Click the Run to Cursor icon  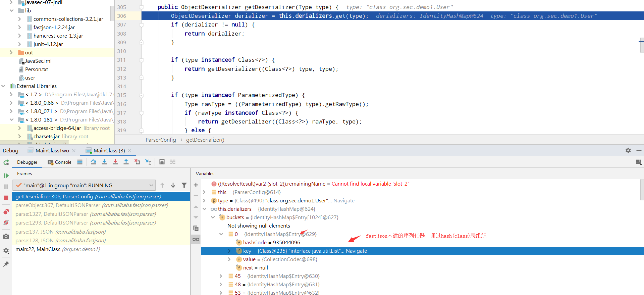pyautogui.click(x=148, y=162)
